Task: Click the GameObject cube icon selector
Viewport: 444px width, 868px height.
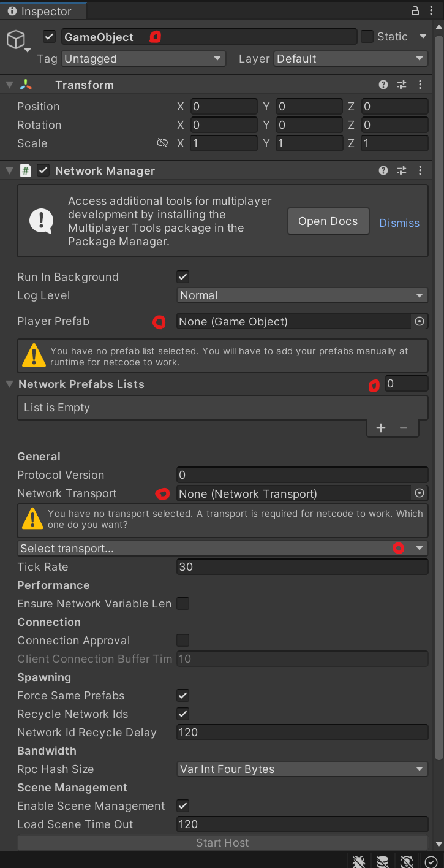Action: coord(15,40)
